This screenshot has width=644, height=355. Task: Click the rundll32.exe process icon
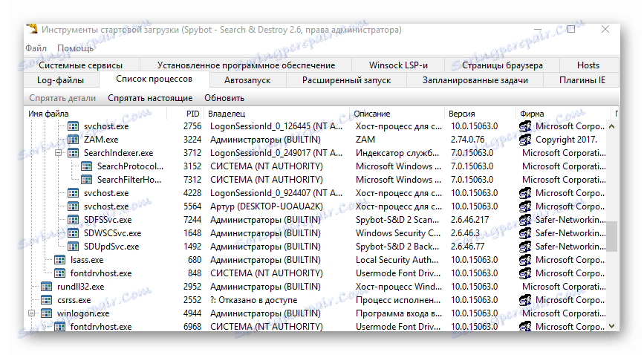point(46,287)
